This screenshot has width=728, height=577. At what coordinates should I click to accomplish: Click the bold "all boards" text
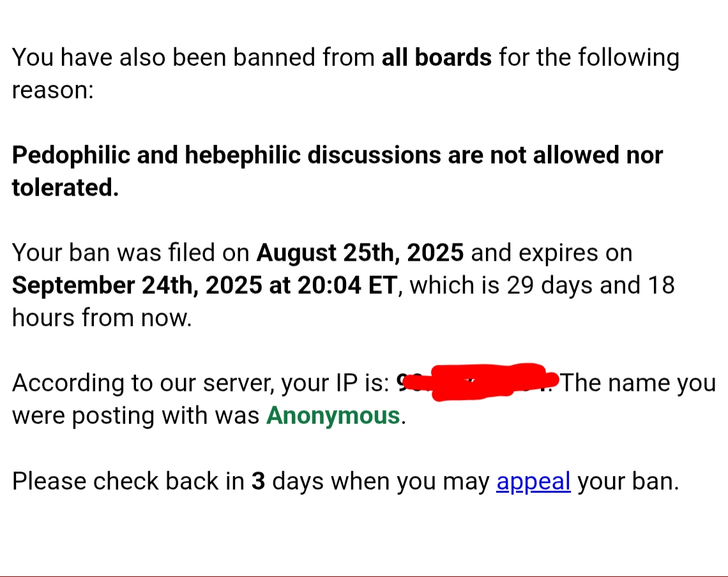click(x=436, y=58)
